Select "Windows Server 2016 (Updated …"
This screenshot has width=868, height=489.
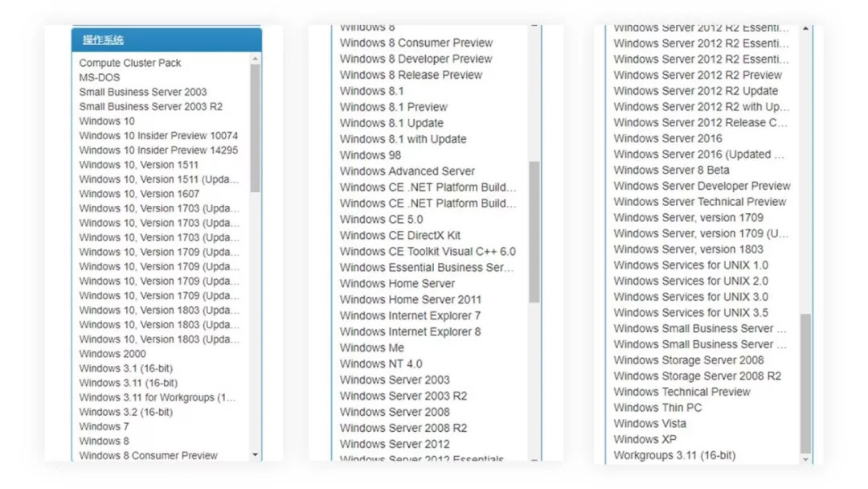pyautogui.click(x=698, y=154)
